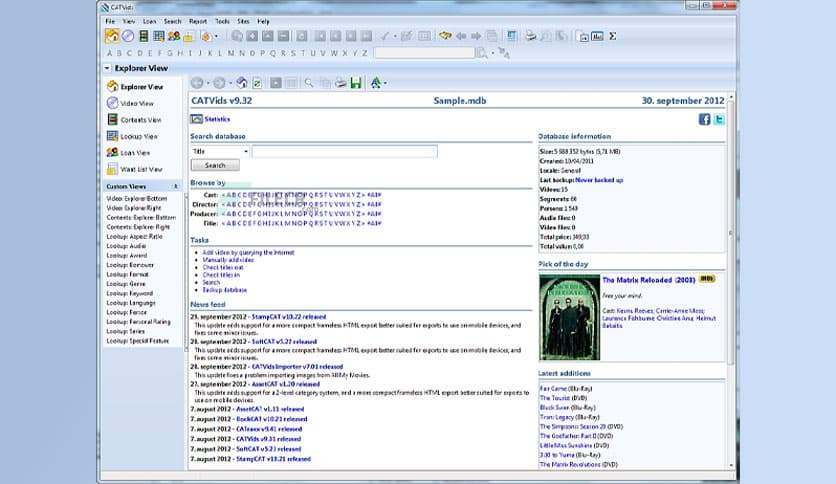Open Loan View from sidebar
Screen dimensions: 836x484
pos(135,152)
